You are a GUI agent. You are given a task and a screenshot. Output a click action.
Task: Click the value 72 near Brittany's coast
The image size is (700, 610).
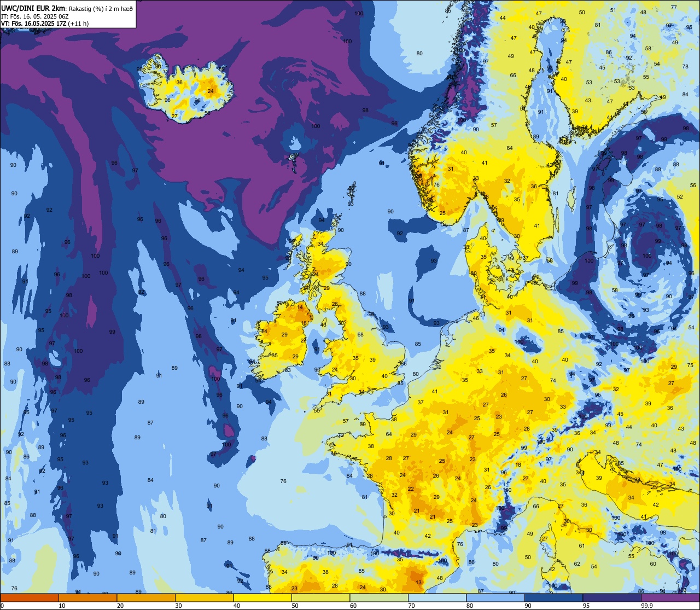[x=341, y=435]
